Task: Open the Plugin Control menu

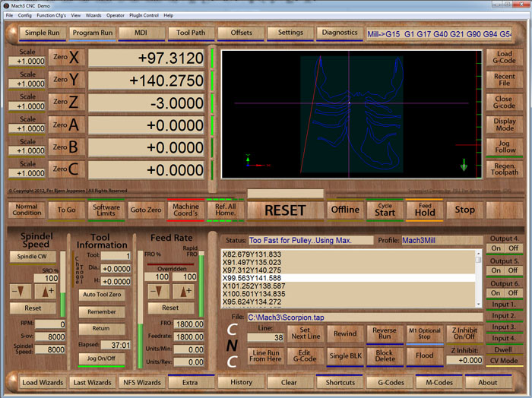Action: coord(144,15)
